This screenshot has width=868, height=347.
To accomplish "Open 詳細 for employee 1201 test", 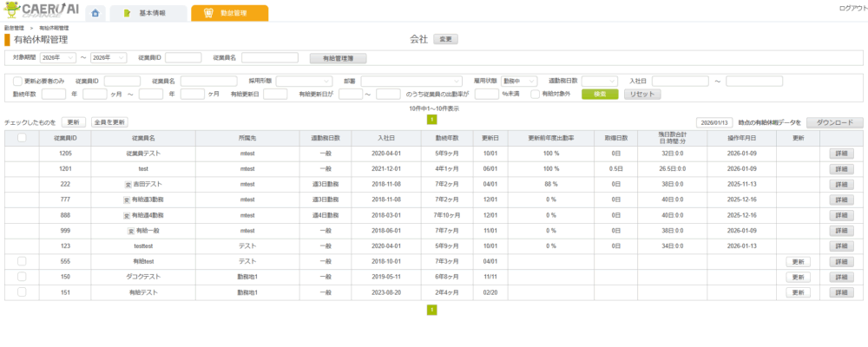I will pos(841,169).
